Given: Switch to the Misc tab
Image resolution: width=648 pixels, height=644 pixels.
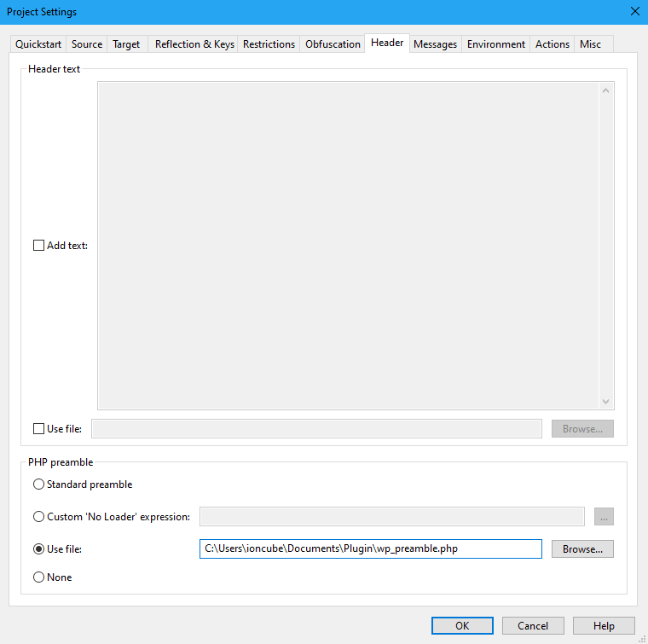Looking at the screenshot, I should (590, 44).
